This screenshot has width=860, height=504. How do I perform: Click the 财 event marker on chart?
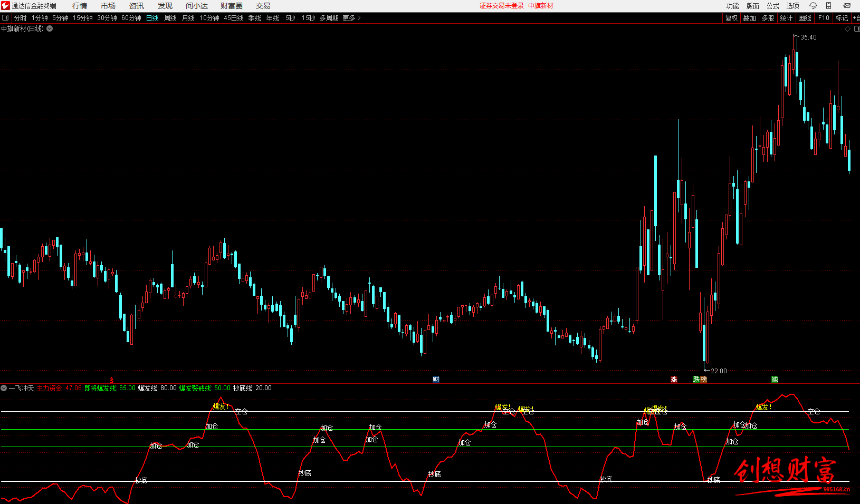[x=436, y=380]
